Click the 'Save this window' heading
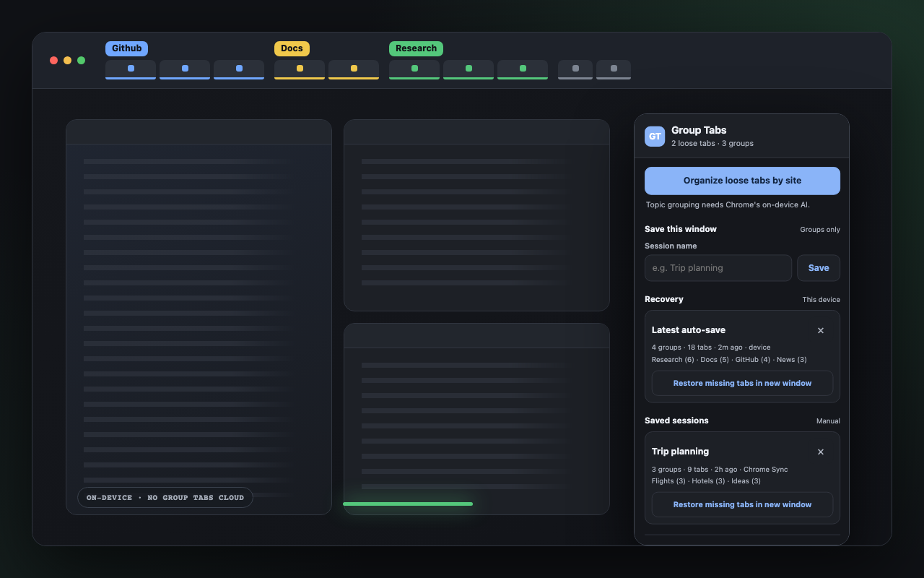This screenshot has height=578, width=924. point(681,229)
